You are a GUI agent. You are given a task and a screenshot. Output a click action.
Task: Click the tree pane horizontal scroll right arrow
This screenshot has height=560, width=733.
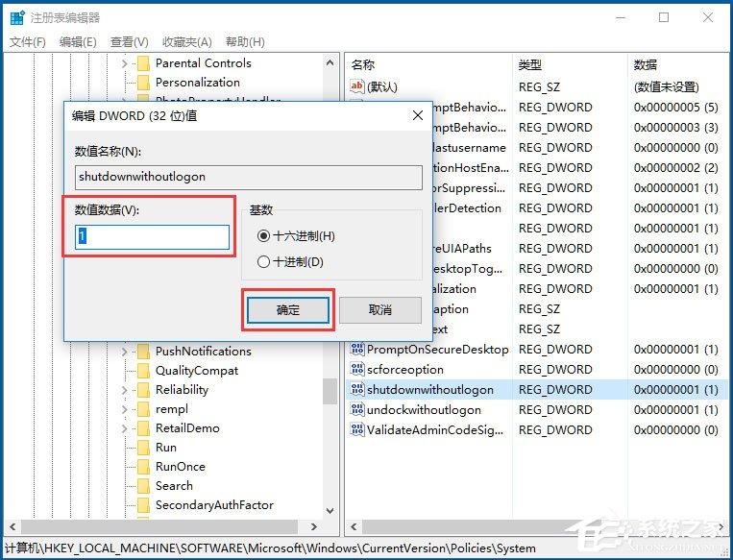coord(314,526)
